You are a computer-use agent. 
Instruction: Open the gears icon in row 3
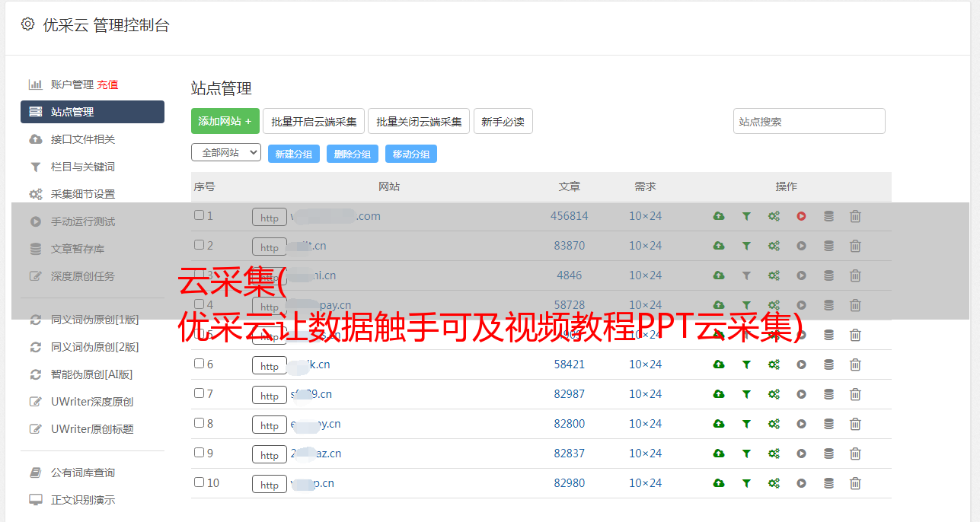774,275
